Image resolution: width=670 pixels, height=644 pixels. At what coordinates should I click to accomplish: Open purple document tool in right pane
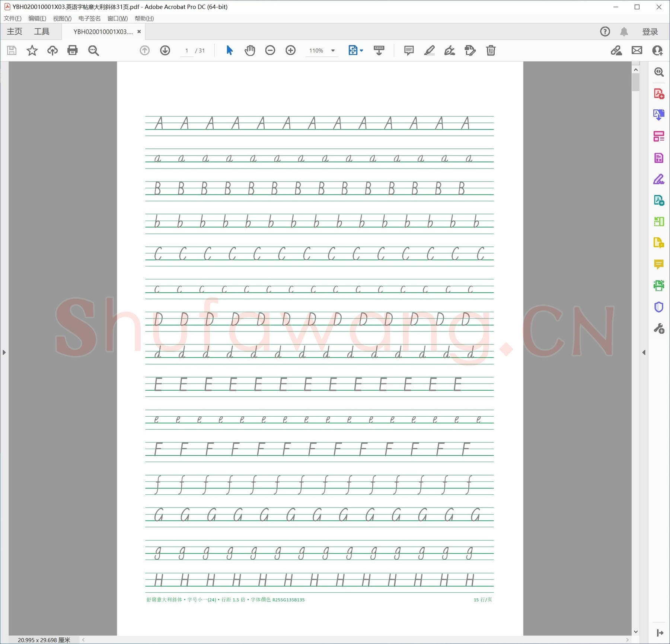[x=659, y=158]
